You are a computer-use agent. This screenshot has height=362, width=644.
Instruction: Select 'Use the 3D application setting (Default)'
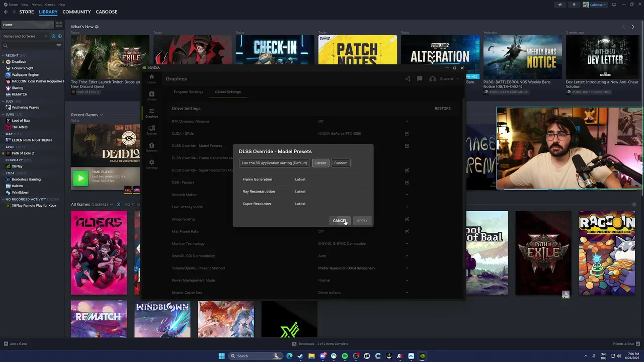click(274, 163)
